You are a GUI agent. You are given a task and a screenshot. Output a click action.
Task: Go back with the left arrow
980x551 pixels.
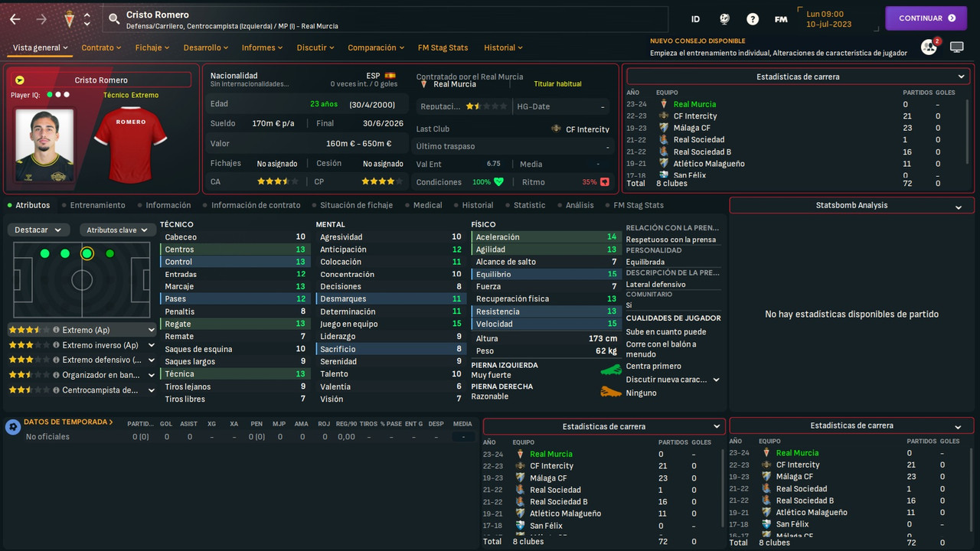point(15,19)
